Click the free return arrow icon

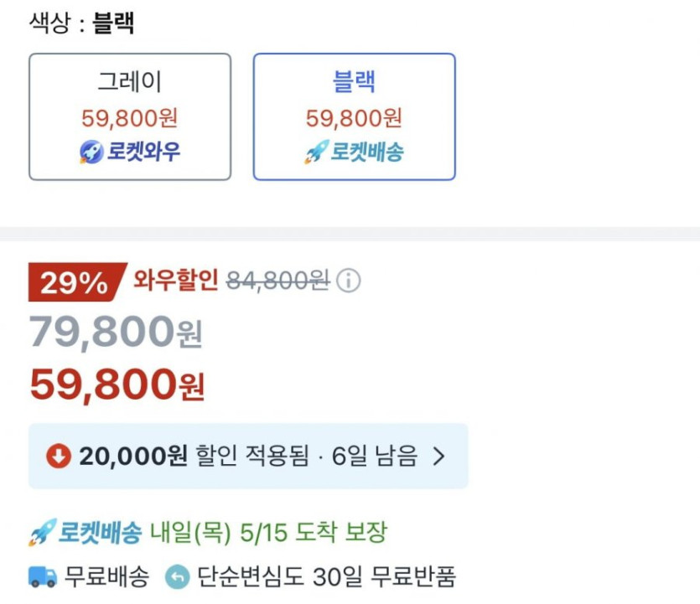[178, 576]
